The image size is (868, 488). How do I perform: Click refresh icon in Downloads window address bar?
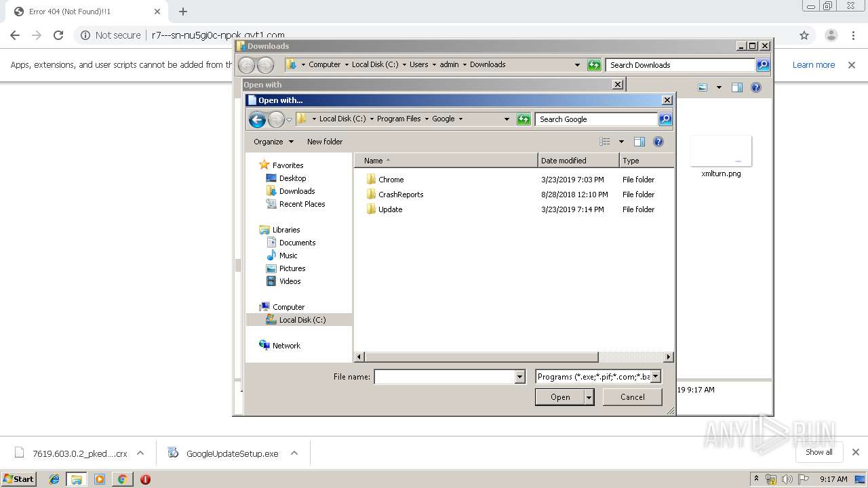594,65
